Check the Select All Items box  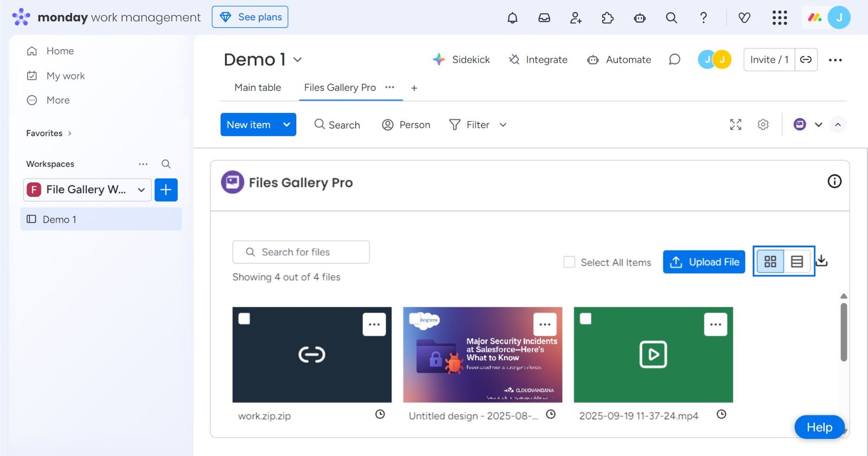(569, 262)
